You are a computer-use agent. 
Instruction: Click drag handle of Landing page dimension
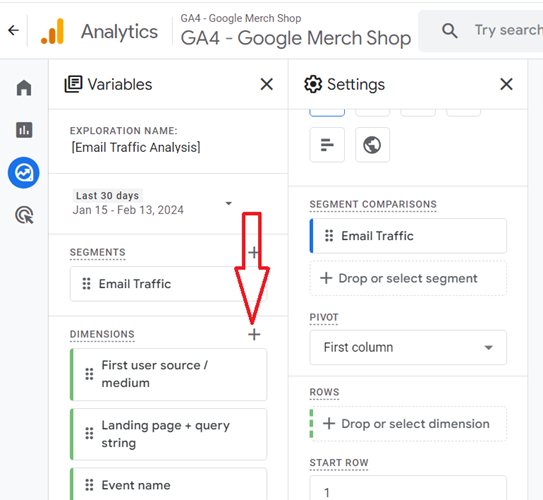tap(89, 434)
